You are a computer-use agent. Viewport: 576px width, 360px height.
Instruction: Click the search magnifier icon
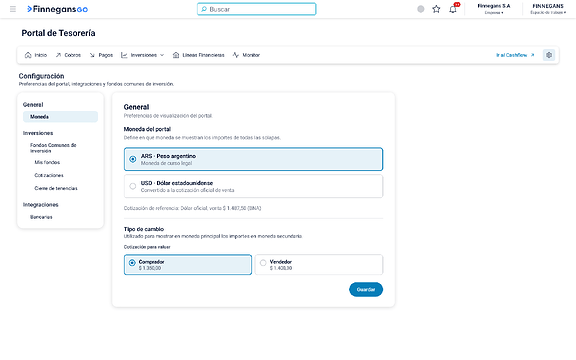click(x=204, y=9)
